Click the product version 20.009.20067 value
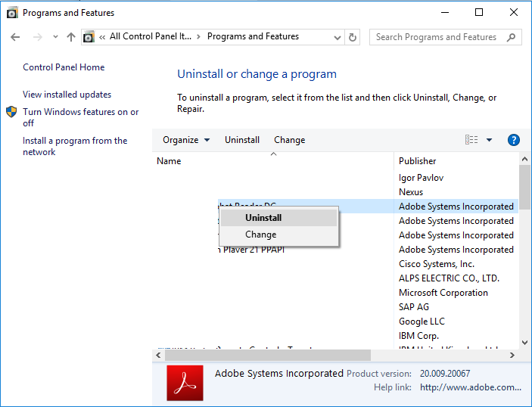This screenshot has width=532, height=407. click(x=445, y=374)
